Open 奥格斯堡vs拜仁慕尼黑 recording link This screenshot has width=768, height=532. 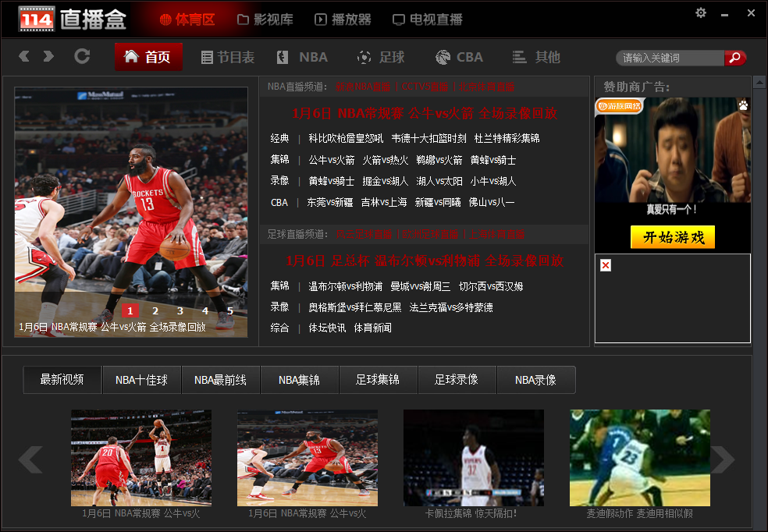(x=355, y=307)
